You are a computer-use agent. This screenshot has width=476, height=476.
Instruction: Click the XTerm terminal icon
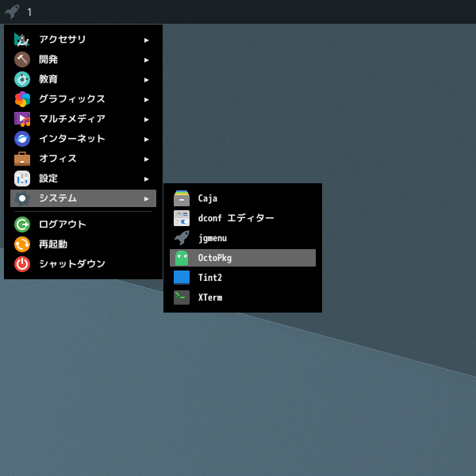point(182,297)
